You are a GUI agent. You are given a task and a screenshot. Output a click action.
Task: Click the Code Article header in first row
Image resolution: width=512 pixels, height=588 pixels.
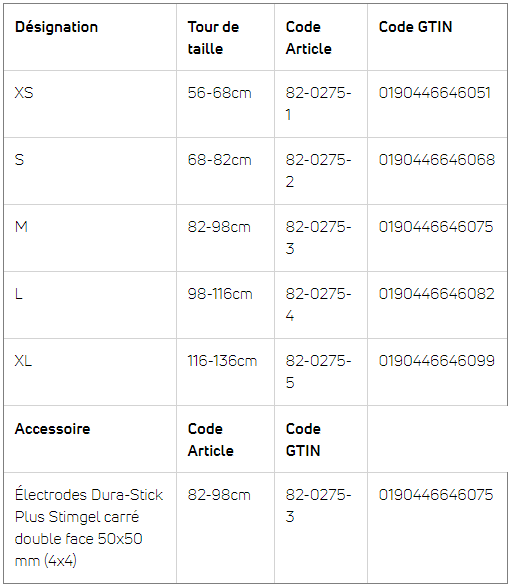click(x=308, y=38)
